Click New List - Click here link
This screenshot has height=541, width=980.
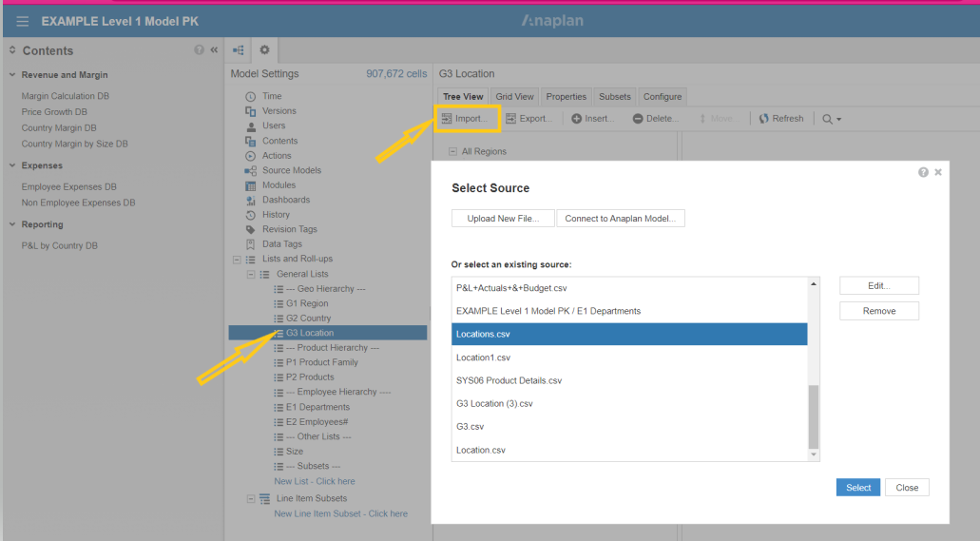(315, 481)
